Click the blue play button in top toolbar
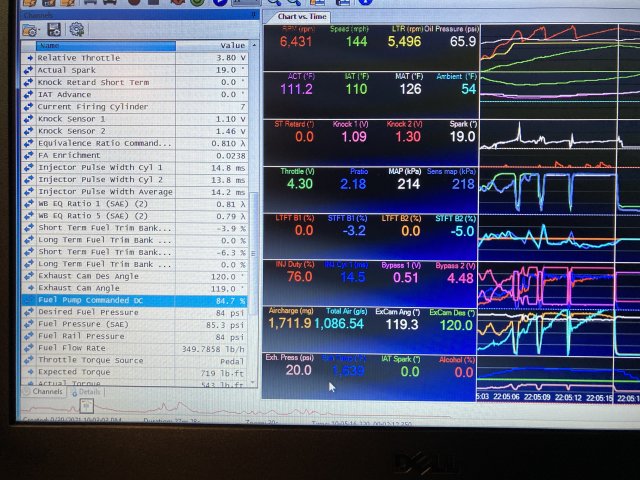Viewport: 640px width, 480px height. [x=220, y=2]
